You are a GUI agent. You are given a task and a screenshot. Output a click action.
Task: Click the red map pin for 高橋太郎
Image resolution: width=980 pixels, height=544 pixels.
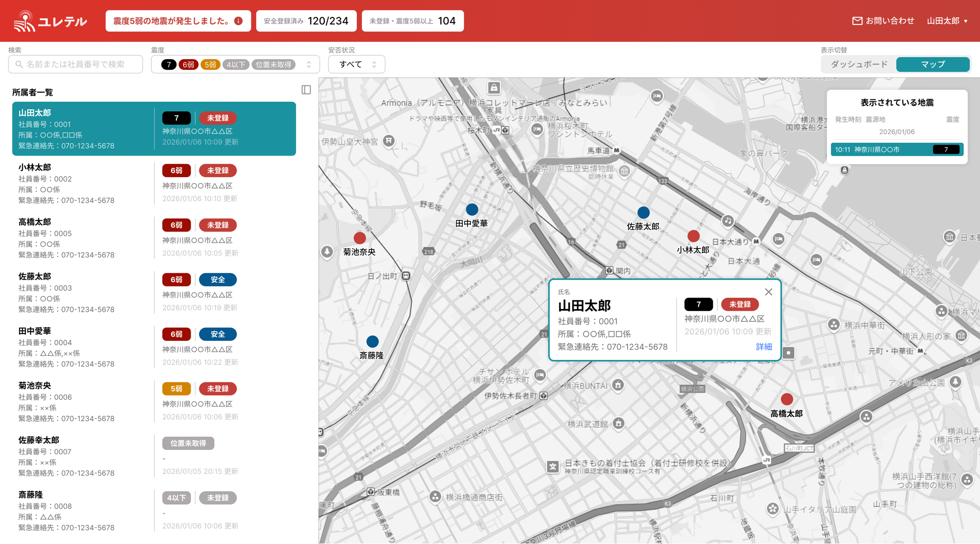787,399
